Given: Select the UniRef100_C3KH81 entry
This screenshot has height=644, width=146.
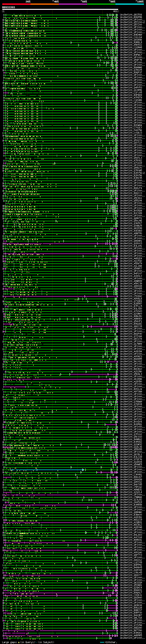Looking at the screenshot, I should (x=131, y=474).
